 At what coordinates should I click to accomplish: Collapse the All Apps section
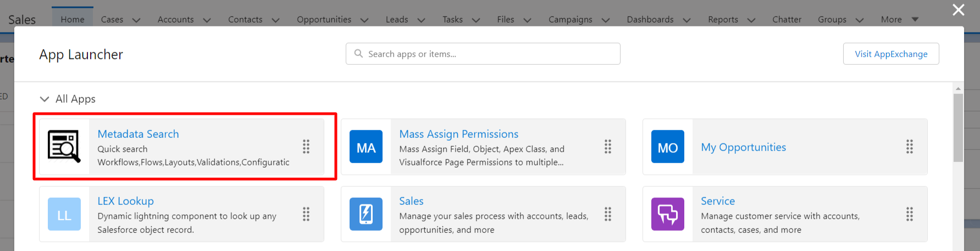click(45, 99)
